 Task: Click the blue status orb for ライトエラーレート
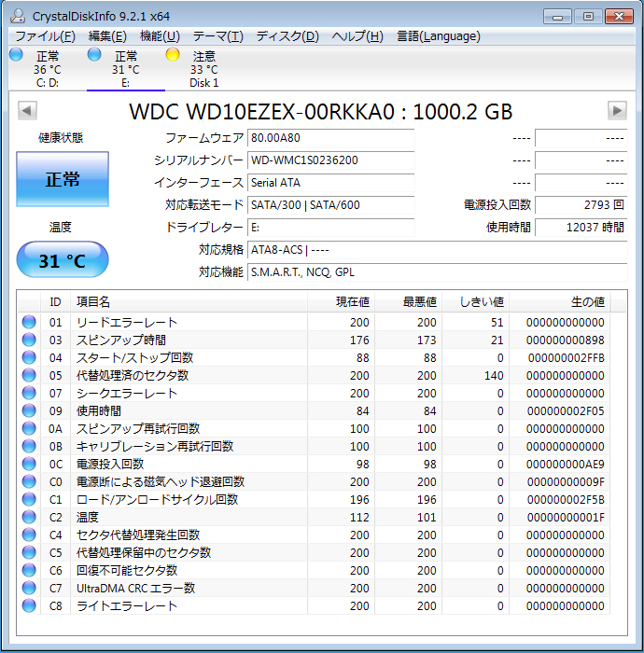(30, 606)
